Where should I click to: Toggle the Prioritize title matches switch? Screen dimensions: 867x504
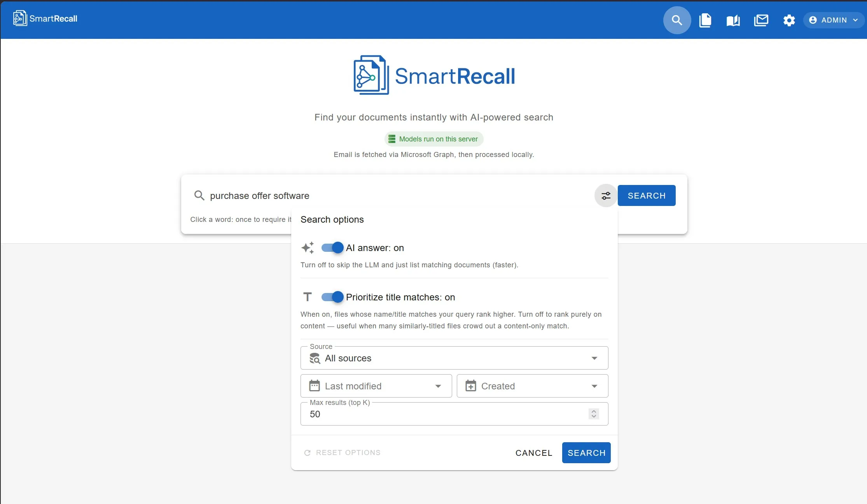[333, 297]
